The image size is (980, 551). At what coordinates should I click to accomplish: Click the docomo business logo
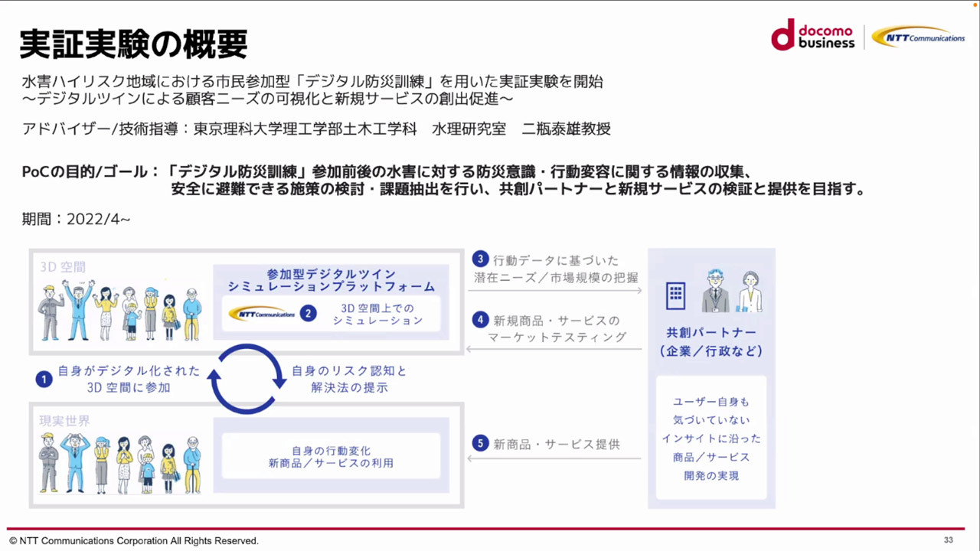coord(813,34)
